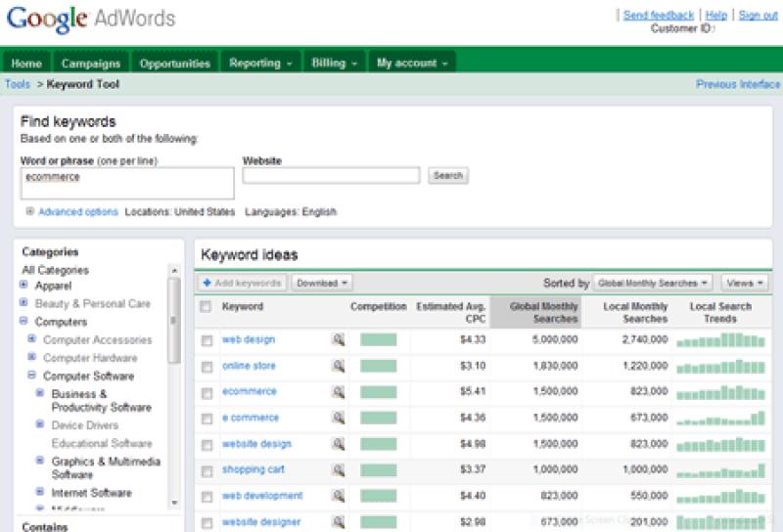Expand the Apparel category plus icon
Screen dimensions: 783x532
pos(23,286)
